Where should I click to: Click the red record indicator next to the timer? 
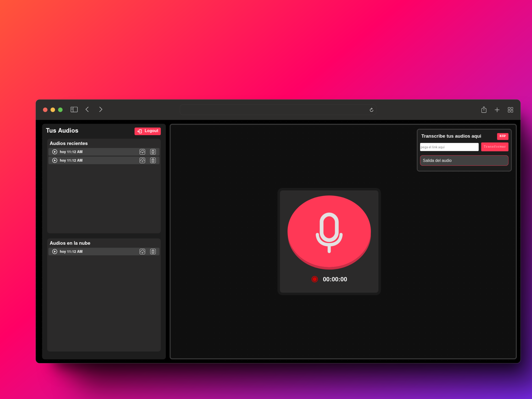(314, 279)
